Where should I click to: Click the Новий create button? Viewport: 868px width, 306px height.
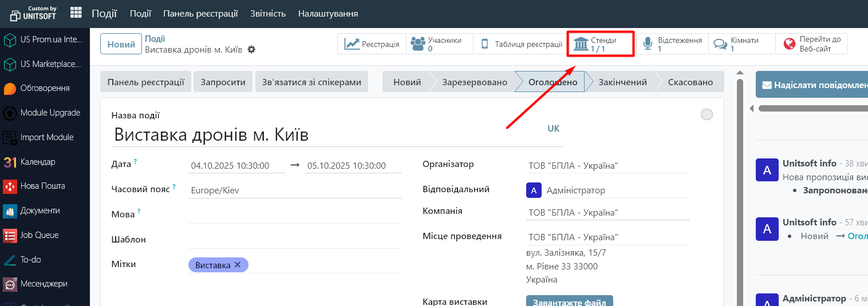[x=121, y=44]
